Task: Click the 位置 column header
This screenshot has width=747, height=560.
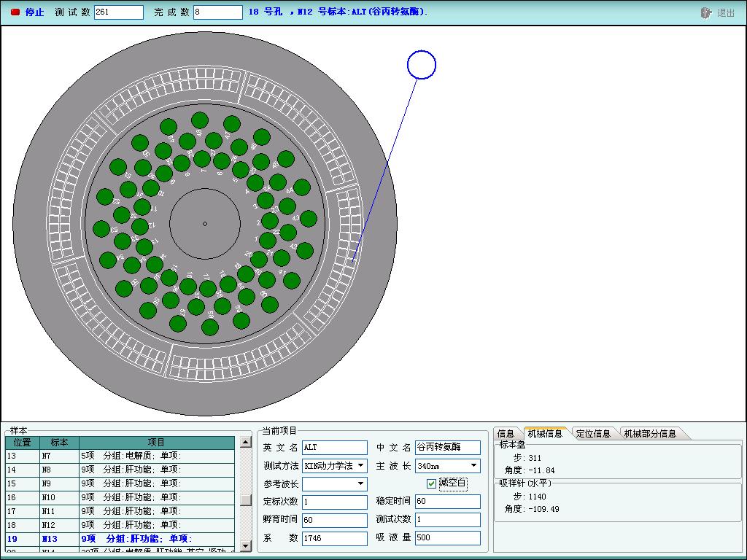Action: (x=23, y=443)
